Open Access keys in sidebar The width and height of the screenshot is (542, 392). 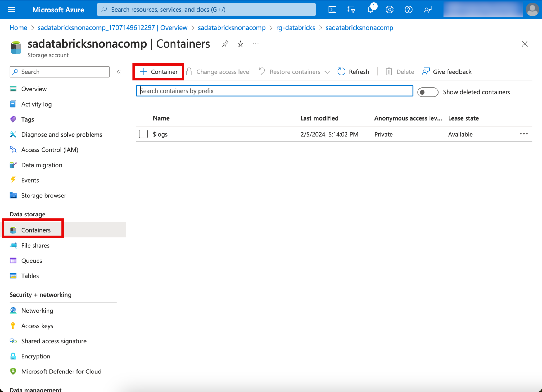pyautogui.click(x=37, y=326)
